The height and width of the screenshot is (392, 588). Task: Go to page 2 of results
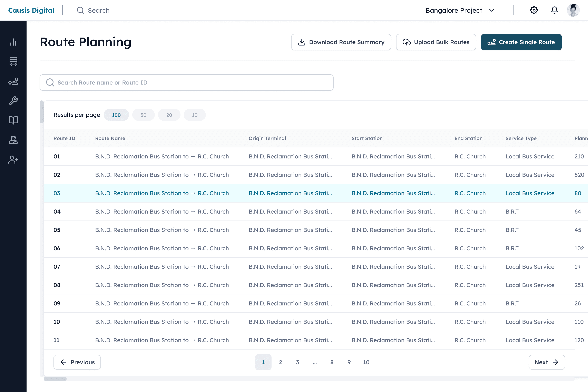(x=281, y=362)
